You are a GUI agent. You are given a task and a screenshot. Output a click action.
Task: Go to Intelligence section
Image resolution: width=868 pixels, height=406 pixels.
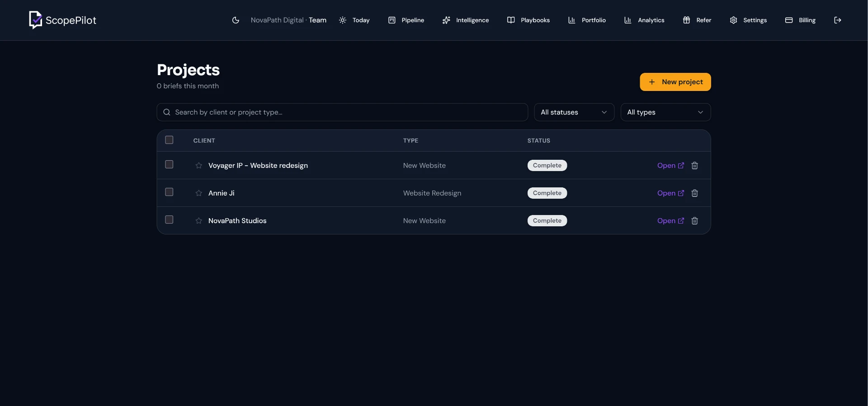tap(466, 20)
